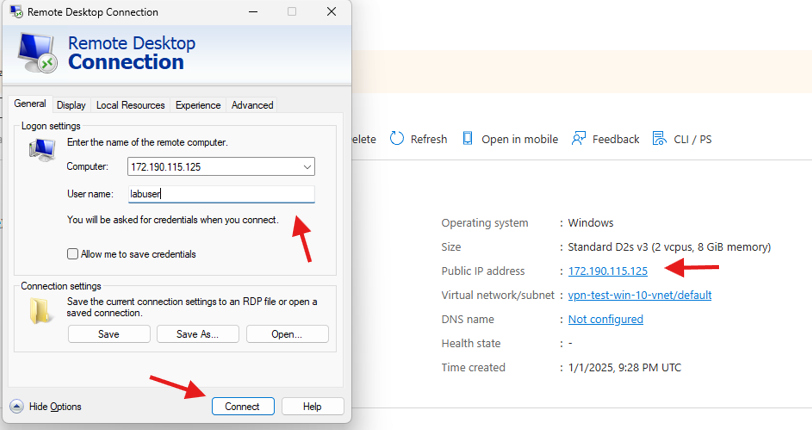Click the Not configured DNS link
The image size is (812, 430).
pyautogui.click(x=605, y=319)
